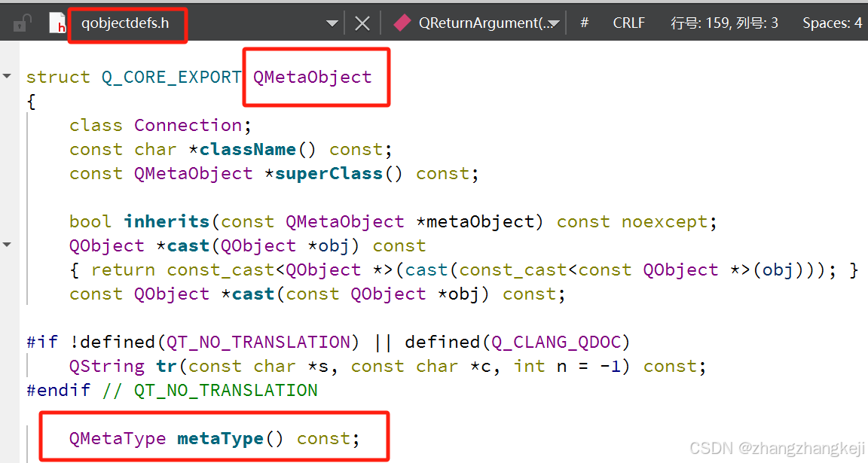
Task: Click the metaType function name
Action: coord(220,439)
